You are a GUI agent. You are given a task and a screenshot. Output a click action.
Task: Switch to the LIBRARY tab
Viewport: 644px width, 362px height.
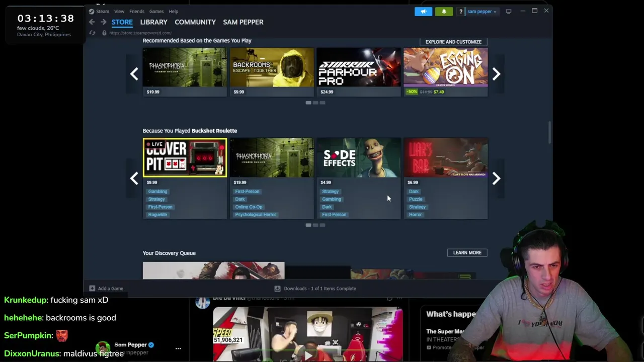154,22
